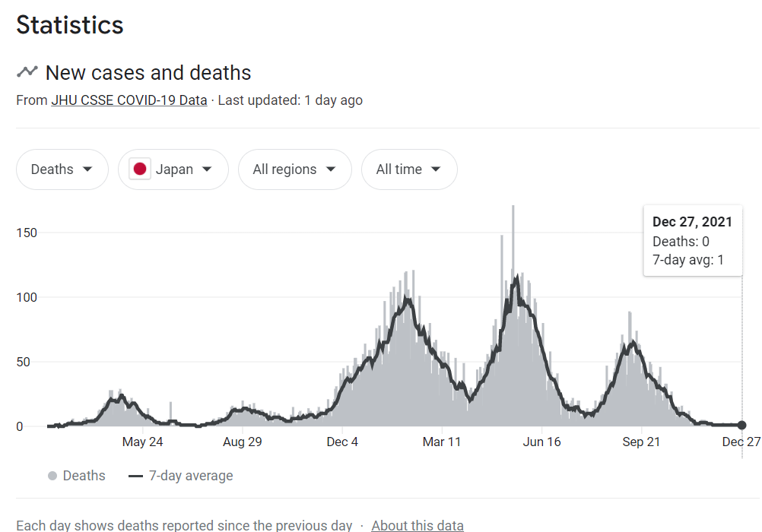The image size is (762, 532).
Task: Click the Deaths dropdown arrow
Action: 87,169
